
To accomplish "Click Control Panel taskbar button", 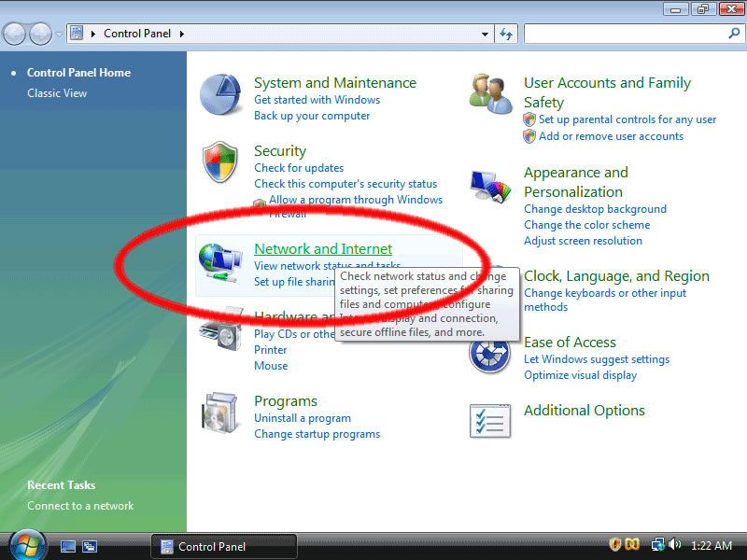I will [x=224, y=546].
